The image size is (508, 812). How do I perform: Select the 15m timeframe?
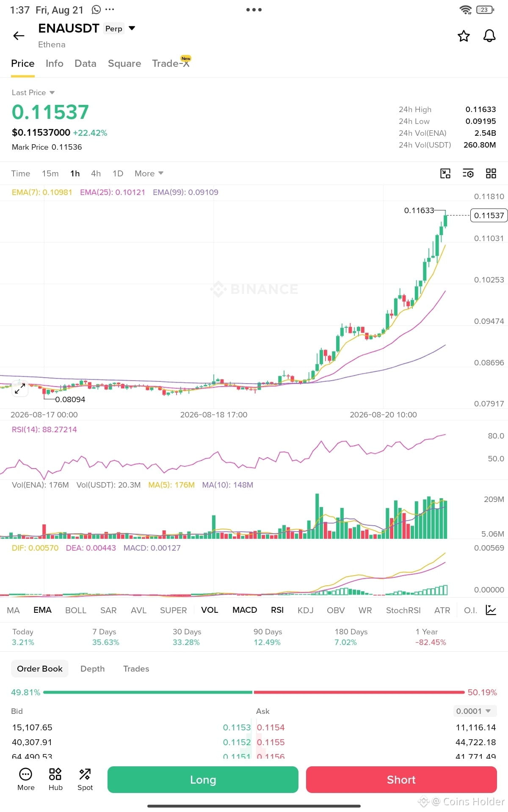click(x=50, y=173)
